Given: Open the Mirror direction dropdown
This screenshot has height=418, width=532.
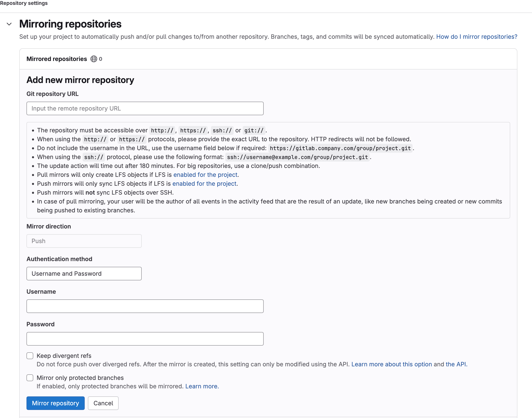Looking at the screenshot, I should 84,241.
